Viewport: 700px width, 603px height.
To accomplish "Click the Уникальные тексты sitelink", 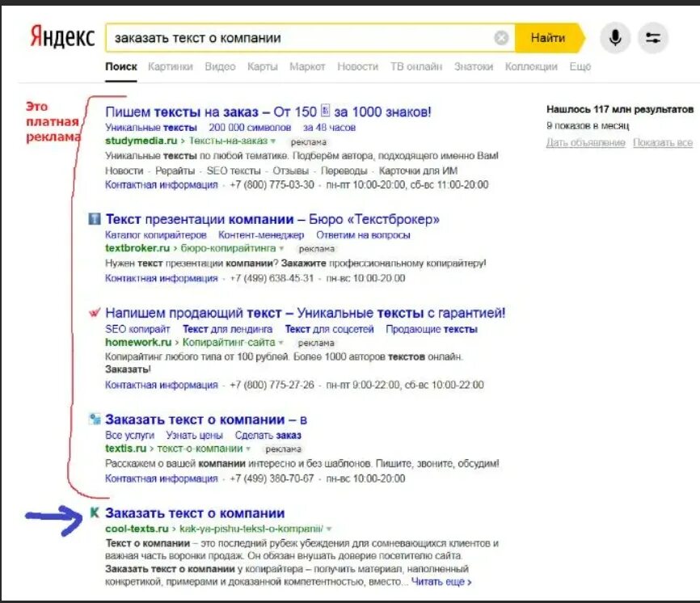I will (x=151, y=128).
